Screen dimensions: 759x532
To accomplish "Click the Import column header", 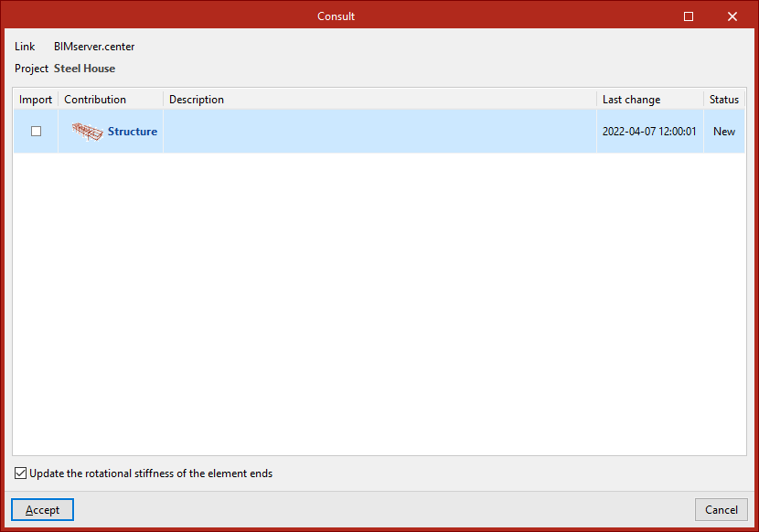I will (36, 100).
